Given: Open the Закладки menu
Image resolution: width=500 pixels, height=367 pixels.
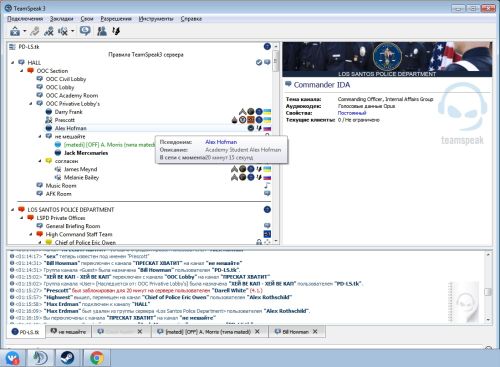Looking at the screenshot, I should [x=62, y=19].
